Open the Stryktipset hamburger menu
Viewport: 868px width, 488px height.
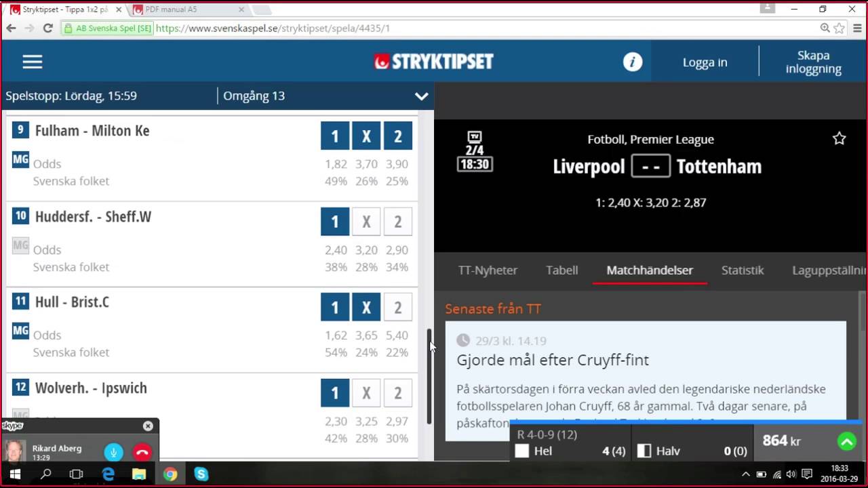click(x=33, y=62)
